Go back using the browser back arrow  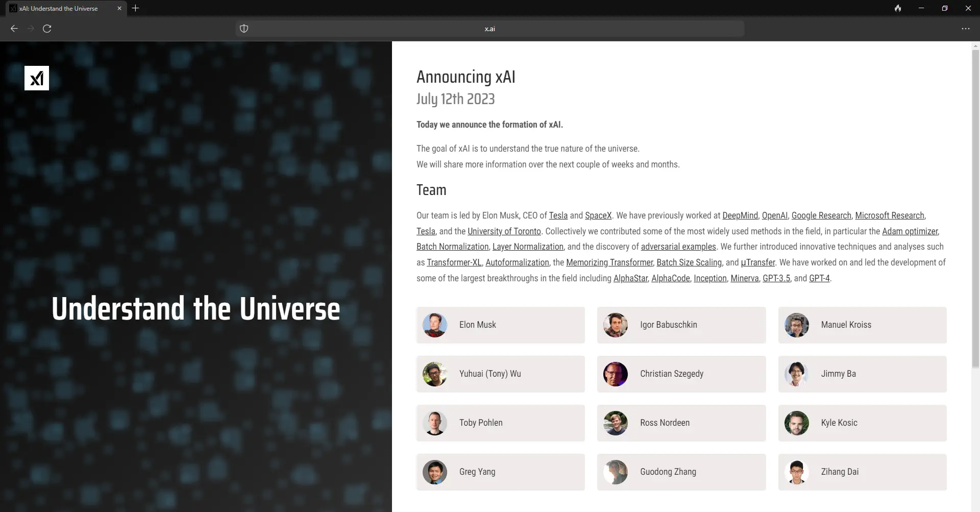[x=14, y=29]
